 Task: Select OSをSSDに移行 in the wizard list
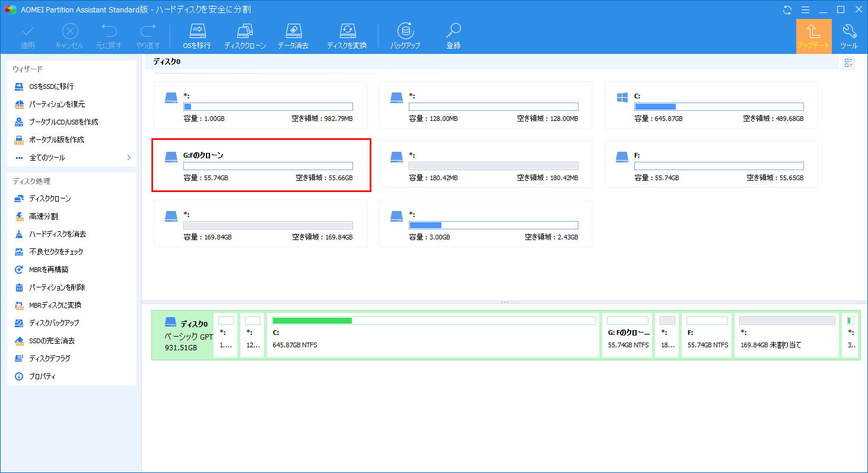[x=52, y=87]
